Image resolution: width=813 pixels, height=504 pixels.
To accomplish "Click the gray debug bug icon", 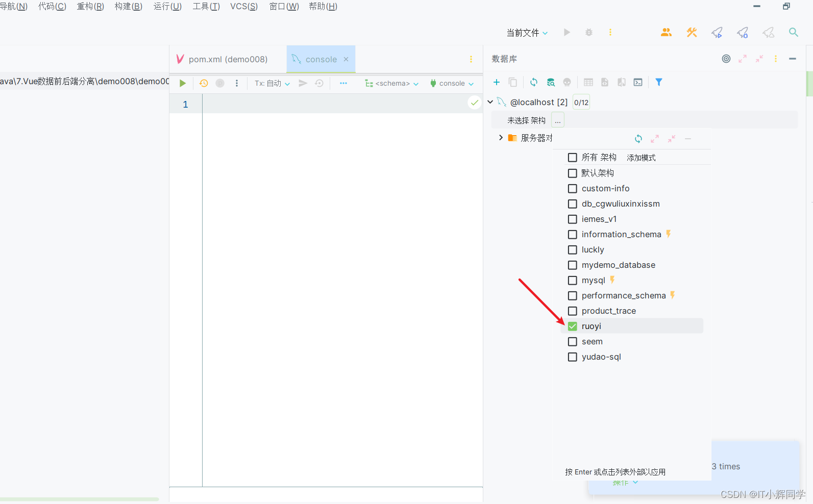I will point(589,32).
